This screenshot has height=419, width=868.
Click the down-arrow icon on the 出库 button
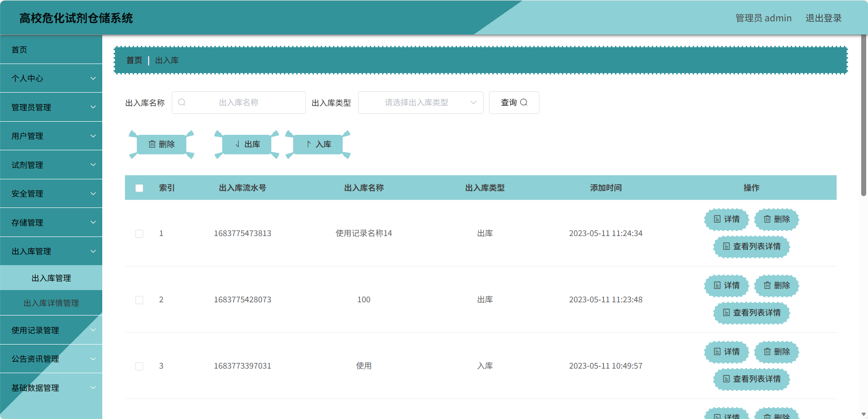(x=237, y=144)
